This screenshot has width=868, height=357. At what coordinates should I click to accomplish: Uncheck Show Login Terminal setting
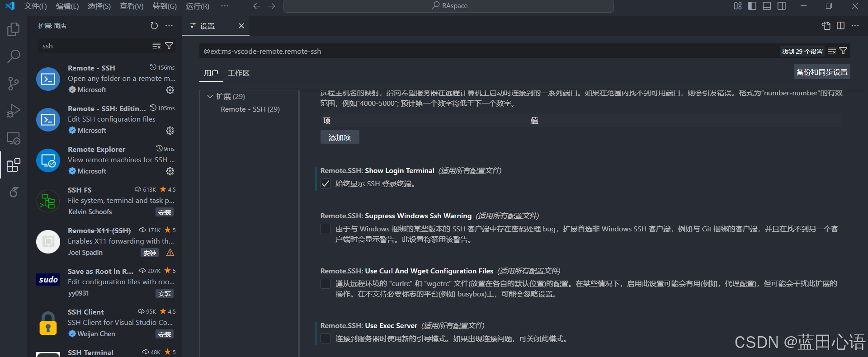click(x=325, y=183)
